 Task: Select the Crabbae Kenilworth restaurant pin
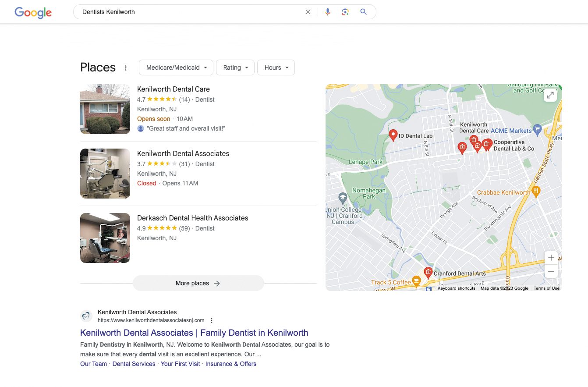tap(536, 192)
